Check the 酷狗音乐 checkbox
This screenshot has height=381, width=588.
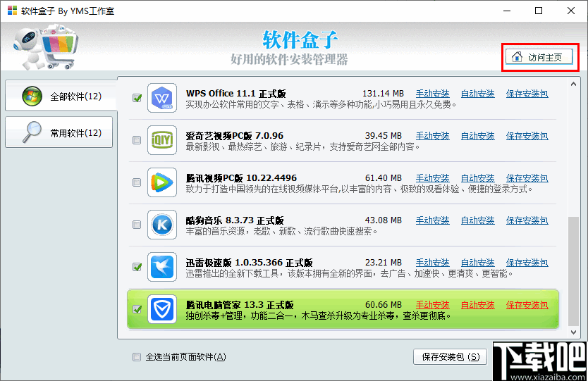(x=137, y=225)
